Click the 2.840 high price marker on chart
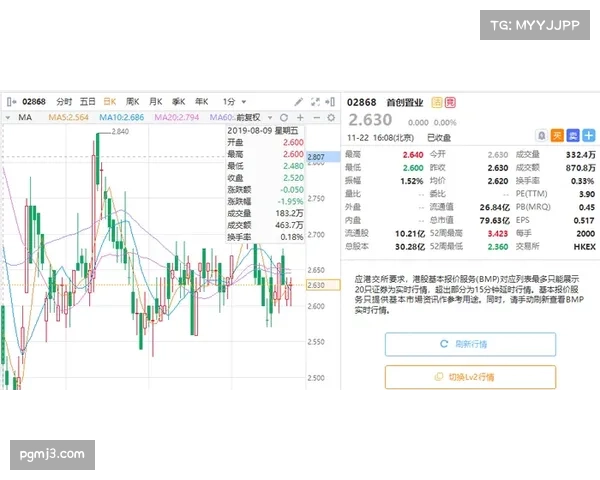This screenshot has width=600, height=480. point(120,132)
